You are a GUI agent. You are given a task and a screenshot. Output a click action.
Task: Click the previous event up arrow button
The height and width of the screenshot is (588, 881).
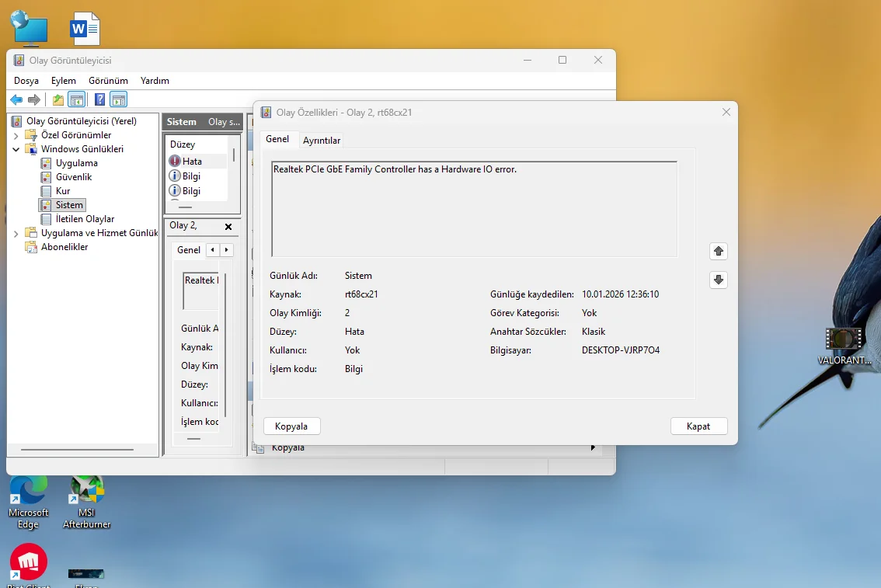[719, 251]
